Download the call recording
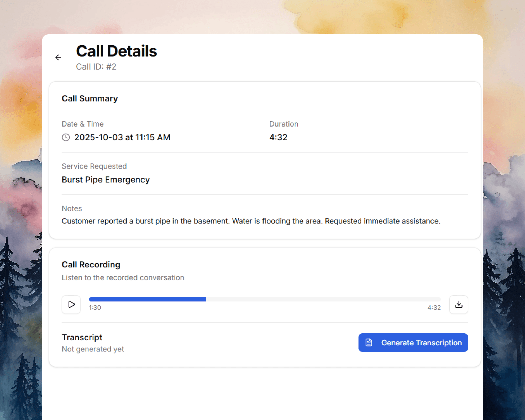525x420 pixels. pyautogui.click(x=459, y=304)
